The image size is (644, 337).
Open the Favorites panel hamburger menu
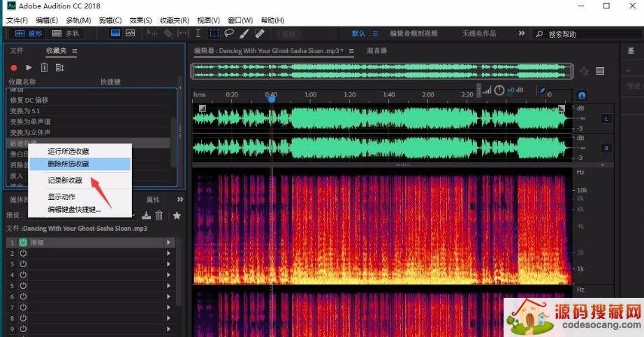coord(74,51)
